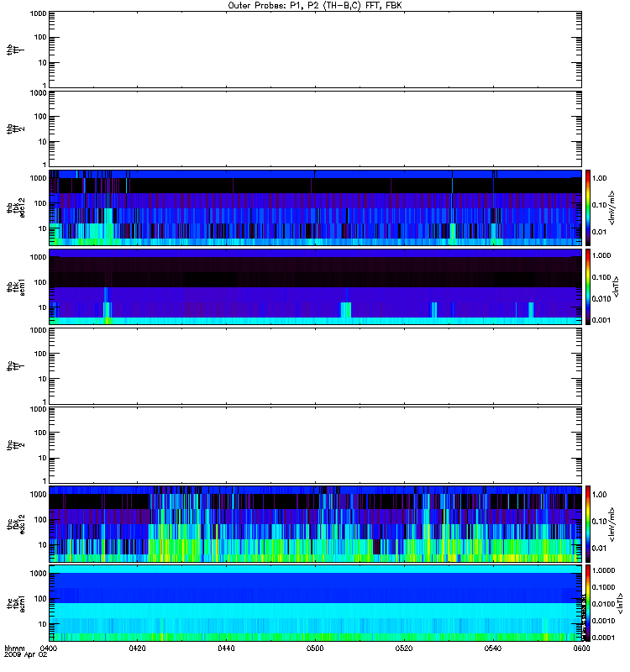The image size is (630, 672).
Task: Click the empty thb fff 1 panel
Action: [316, 50]
